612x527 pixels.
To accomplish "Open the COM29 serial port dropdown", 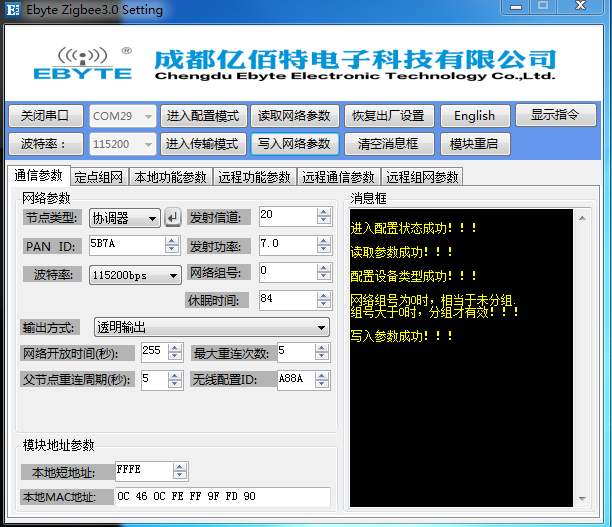I will click(148, 116).
